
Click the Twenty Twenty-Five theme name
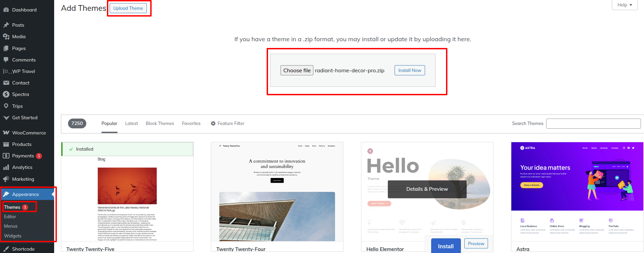[x=90, y=249]
